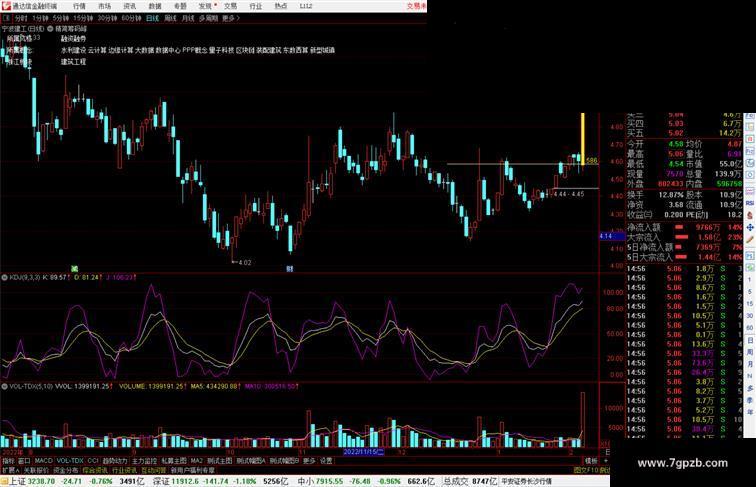This screenshot has height=487, width=756.
Task: Select 日 period in right sidebar
Action: (x=750, y=340)
